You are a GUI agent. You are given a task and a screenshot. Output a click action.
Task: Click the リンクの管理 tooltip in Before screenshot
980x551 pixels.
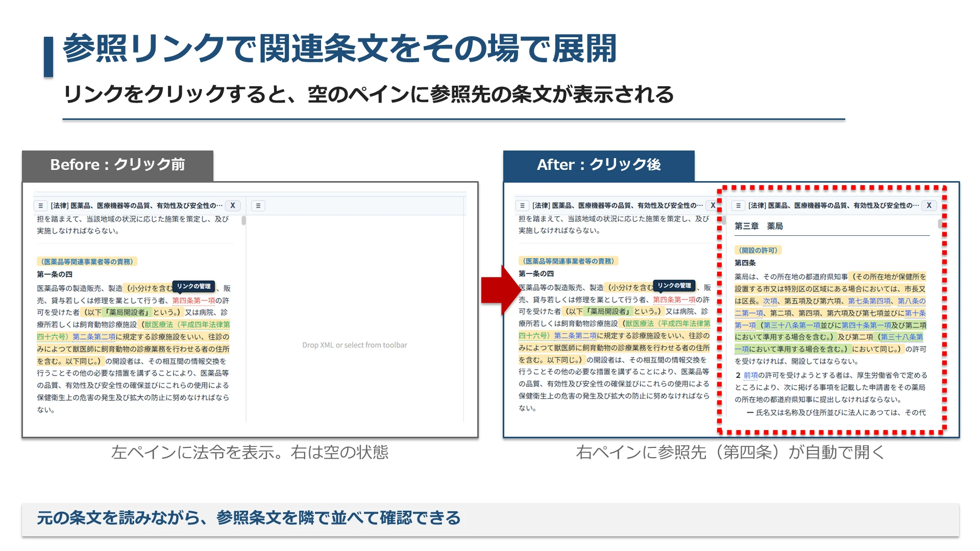pyautogui.click(x=193, y=287)
